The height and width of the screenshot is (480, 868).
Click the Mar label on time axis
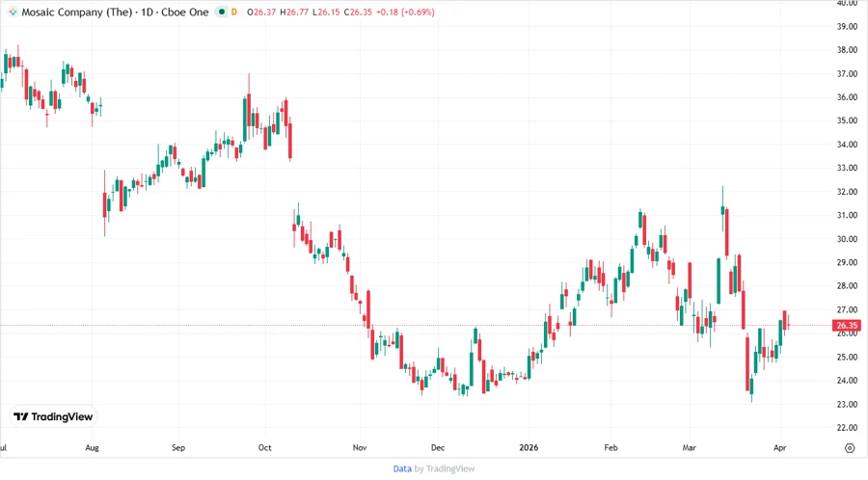[690, 447]
